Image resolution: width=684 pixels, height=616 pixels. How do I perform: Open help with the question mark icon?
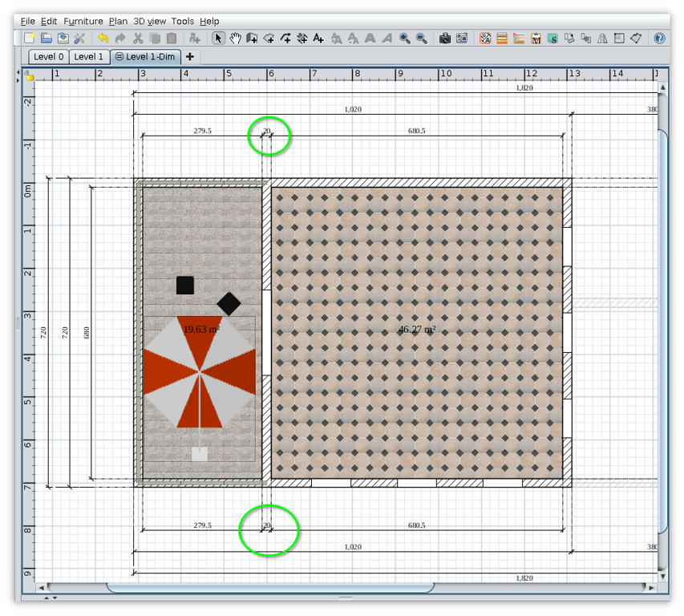point(659,38)
